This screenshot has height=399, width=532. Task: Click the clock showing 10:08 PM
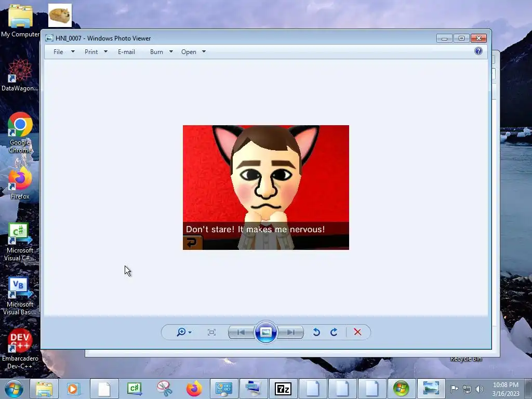[506, 389]
